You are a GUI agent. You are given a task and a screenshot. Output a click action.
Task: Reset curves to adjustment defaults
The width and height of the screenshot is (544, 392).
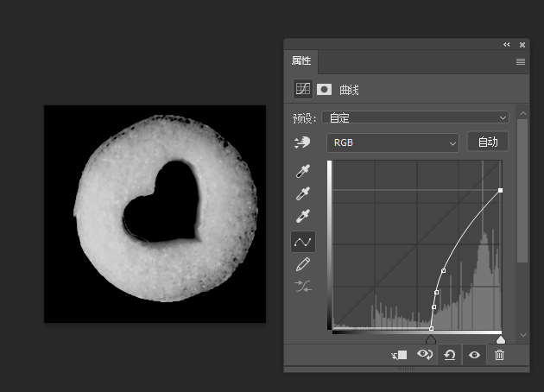tap(450, 355)
